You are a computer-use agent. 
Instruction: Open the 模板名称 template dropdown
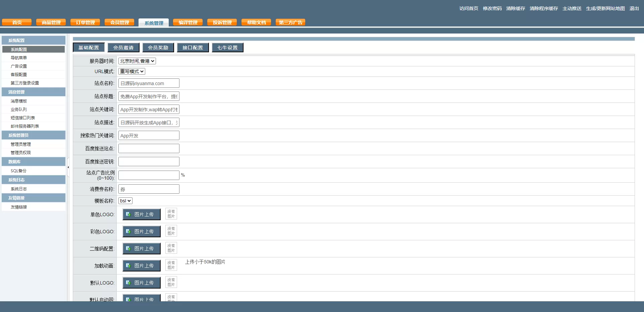[125, 201]
